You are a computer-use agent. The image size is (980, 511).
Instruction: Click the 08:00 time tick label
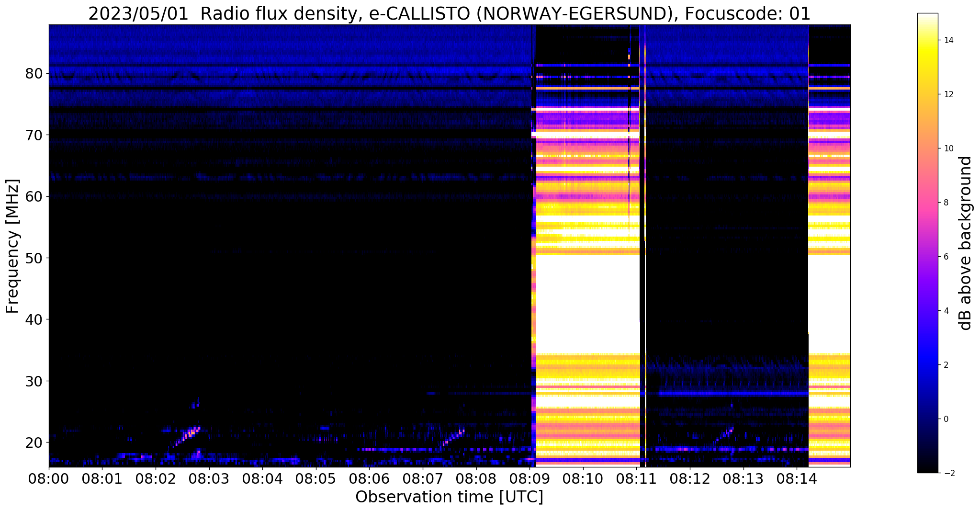coord(49,479)
